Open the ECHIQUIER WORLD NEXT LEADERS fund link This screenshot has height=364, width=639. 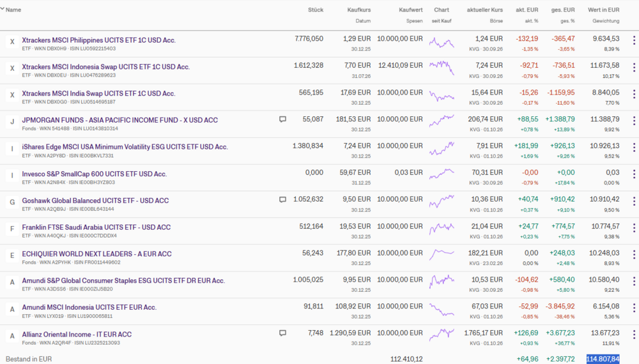[x=96, y=254]
